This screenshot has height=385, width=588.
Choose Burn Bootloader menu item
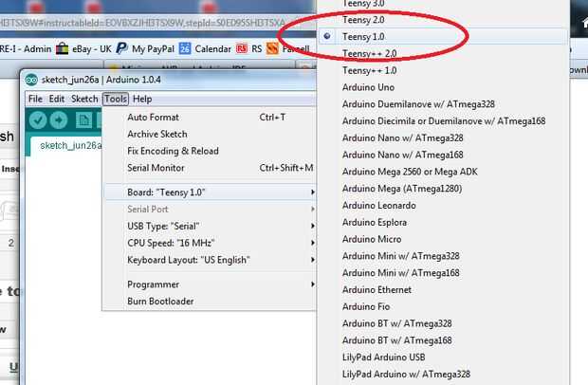click(210, 302)
